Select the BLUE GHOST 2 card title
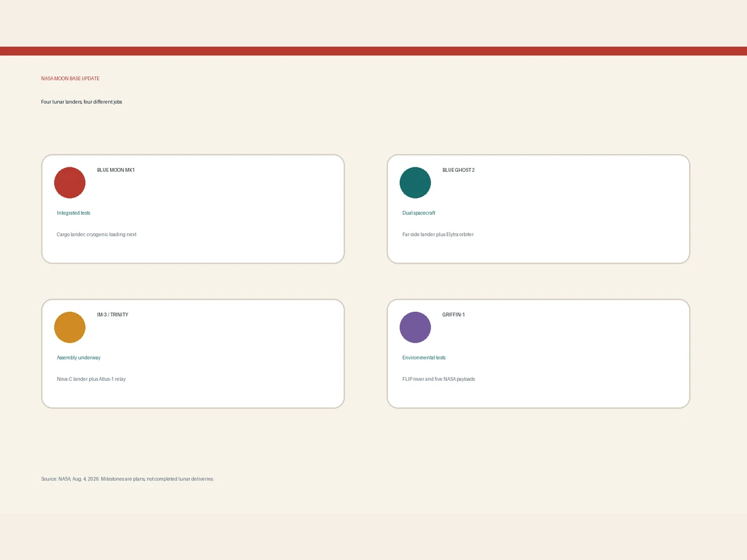The width and height of the screenshot is (747, 560). coord(459,170)
